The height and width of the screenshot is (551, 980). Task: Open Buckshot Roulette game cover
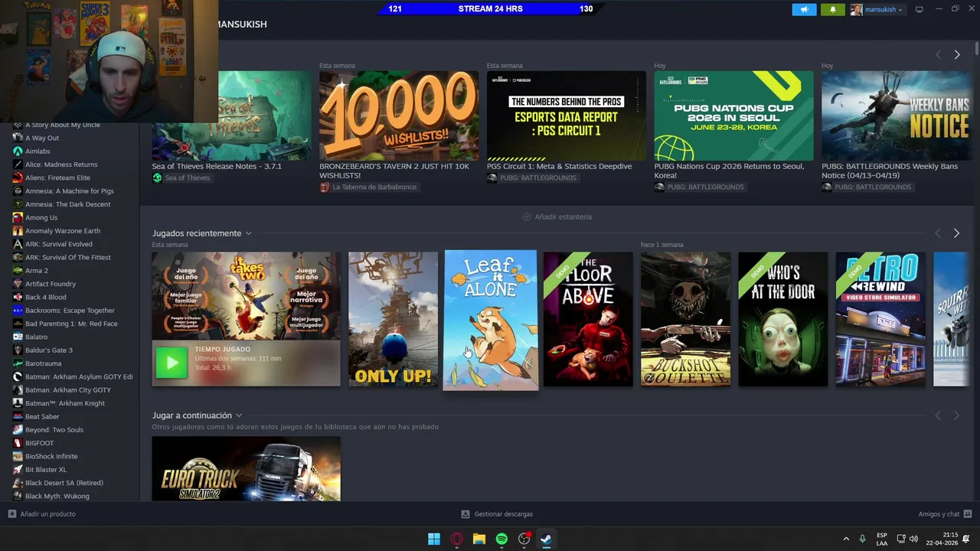[685, 319]
